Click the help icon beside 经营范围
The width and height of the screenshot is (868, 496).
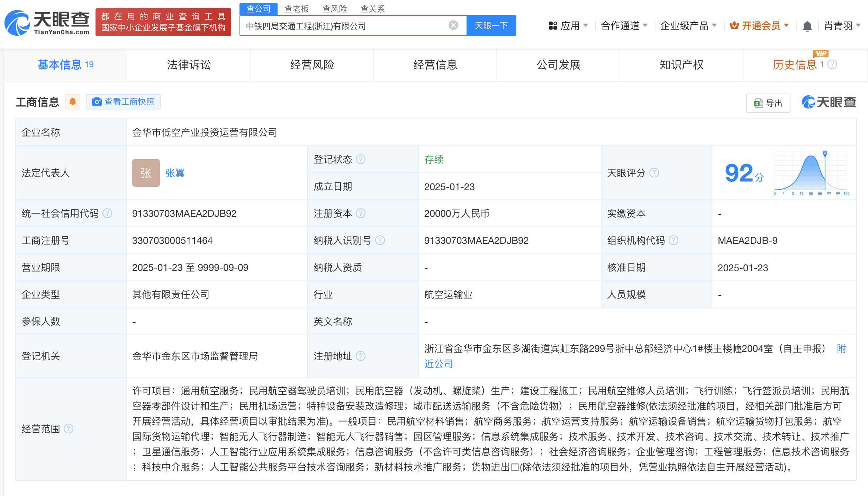point(69,429)
